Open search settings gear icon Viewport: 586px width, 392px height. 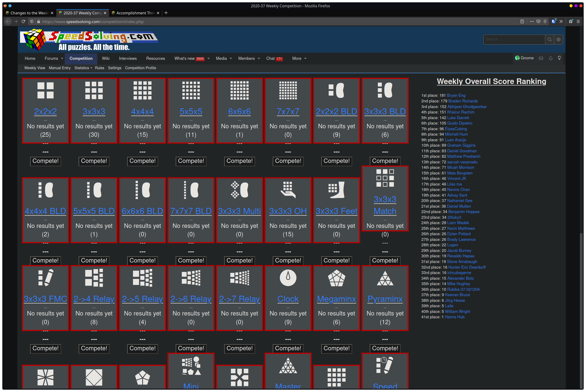[x=558, y=40]
